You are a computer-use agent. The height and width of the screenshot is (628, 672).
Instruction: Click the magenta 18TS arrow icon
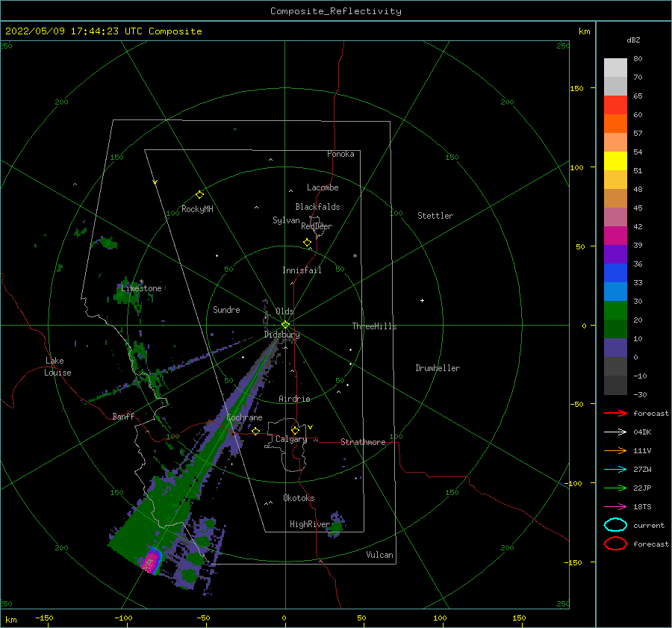(615, 507)
